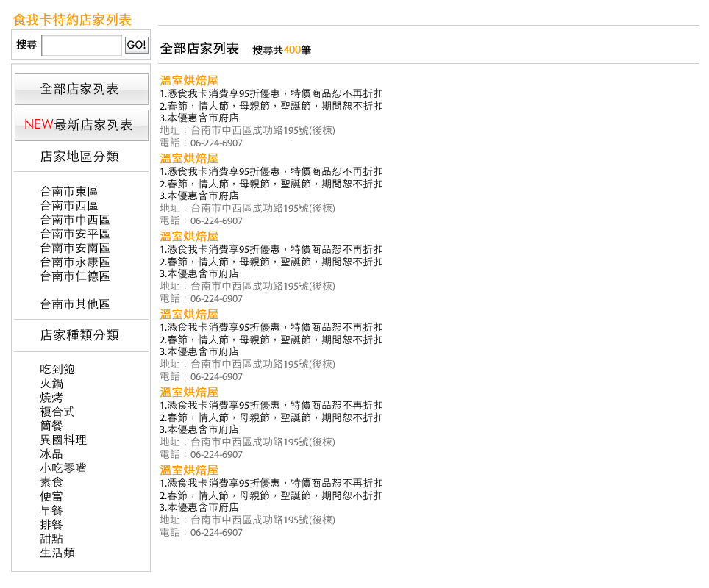Choose the 便當 category link
The height and width of the screenshot is (588, 709).
51,496
